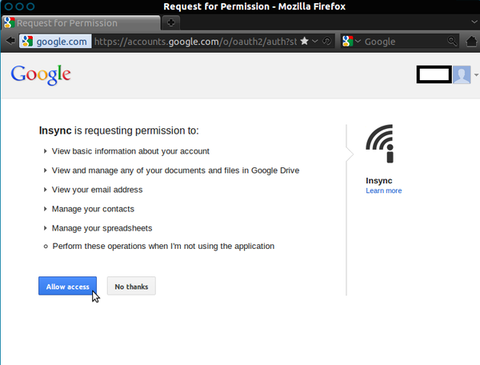
Task: Decline with the No thanks button
Action: 131,286
